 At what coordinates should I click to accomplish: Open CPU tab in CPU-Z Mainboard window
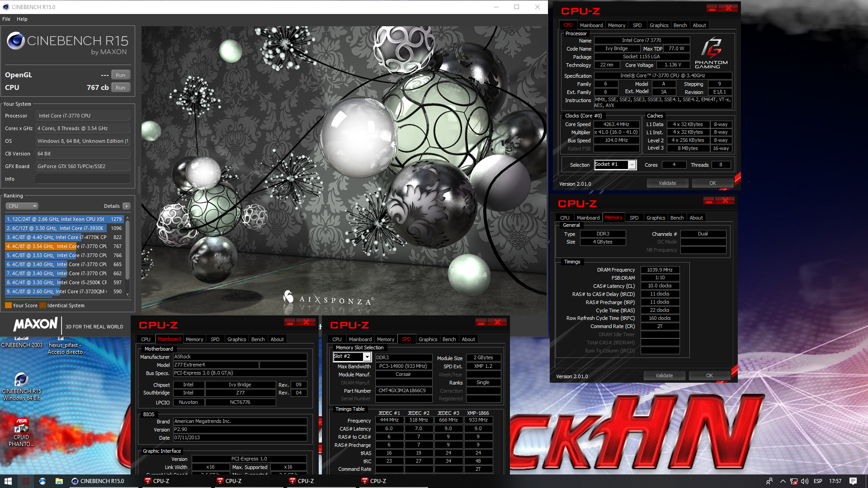click(146, 339)
